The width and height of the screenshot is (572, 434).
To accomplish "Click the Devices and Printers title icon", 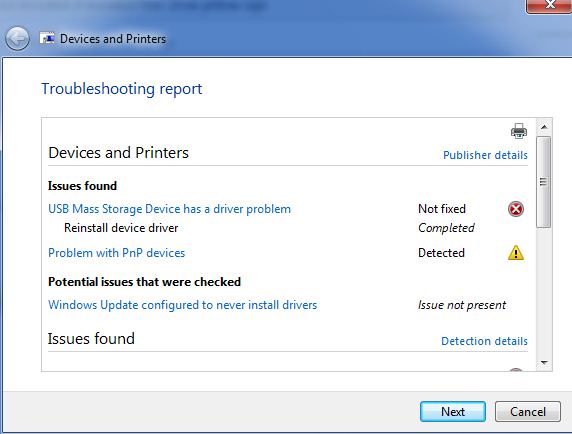I will (47, 38).
